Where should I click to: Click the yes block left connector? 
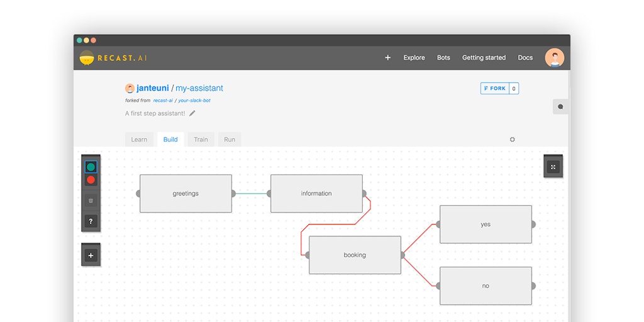pyautogui.click(x=438, y=225)
